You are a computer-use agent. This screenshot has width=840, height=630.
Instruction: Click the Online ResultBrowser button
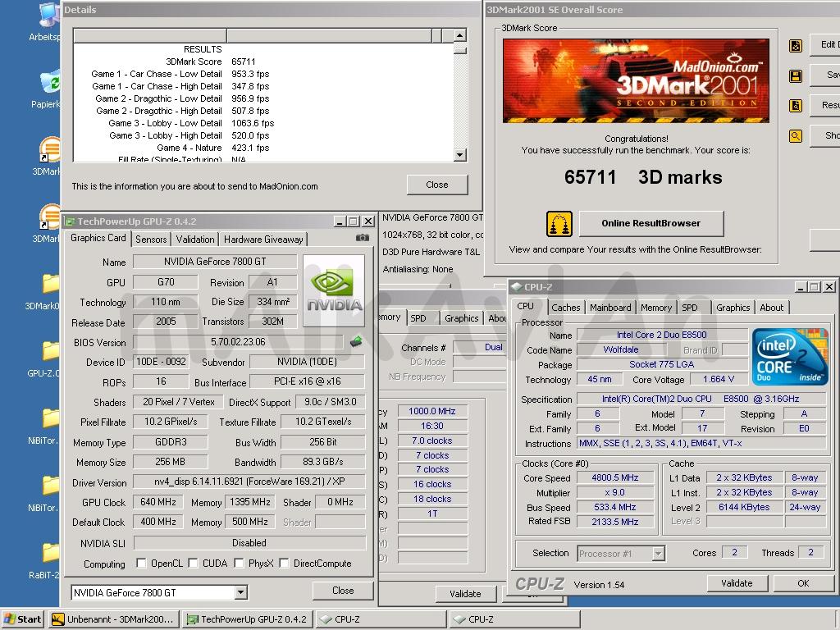tap(651, 223)
